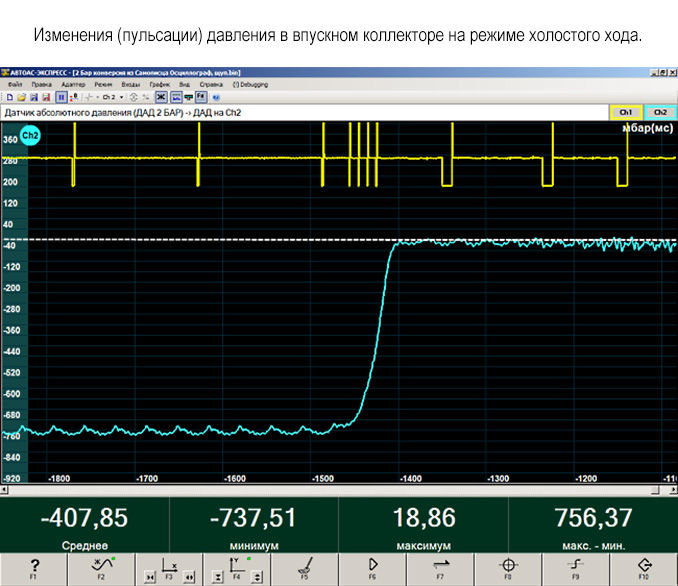678x586 pixels.
Task: Click the F8 crosshair target button
Action: [x=508, y=569]
